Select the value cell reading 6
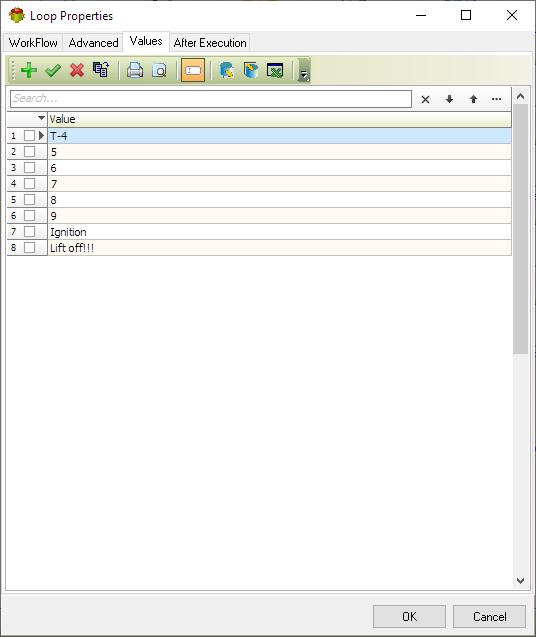This screenshot has width=536, height=637. click(x=279, y=167)
